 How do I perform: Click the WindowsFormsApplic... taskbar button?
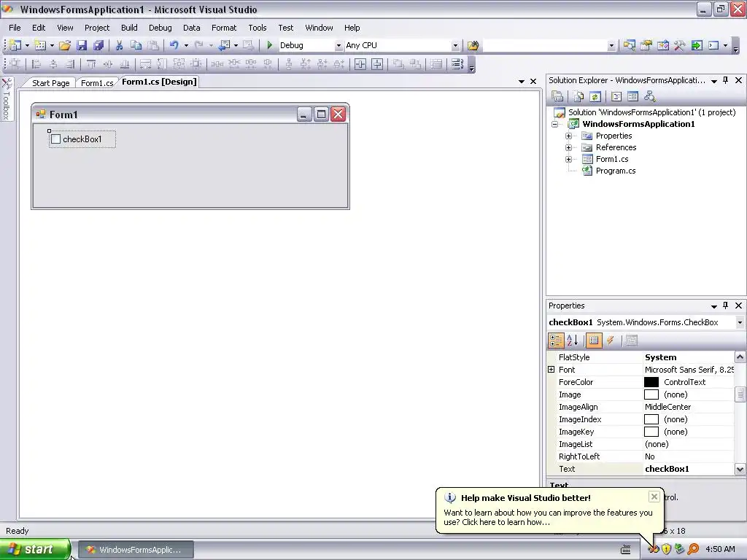[x=136, y=550]
